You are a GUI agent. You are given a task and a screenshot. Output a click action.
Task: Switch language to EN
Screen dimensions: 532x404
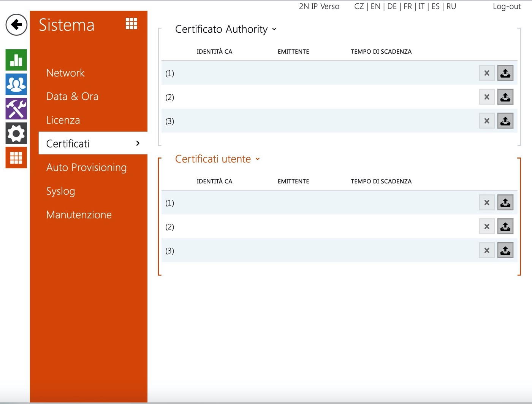tap(375, 6)
